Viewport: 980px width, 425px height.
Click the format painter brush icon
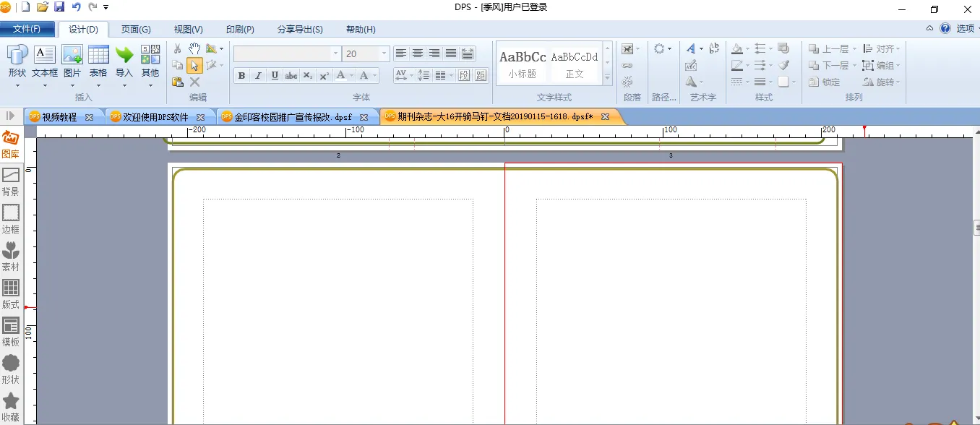click(x=783, y=65)
